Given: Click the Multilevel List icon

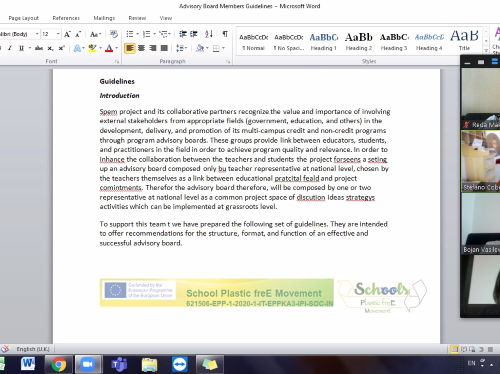Looking at the screenshot, I should pyautogui.click(x=163, y=34).
